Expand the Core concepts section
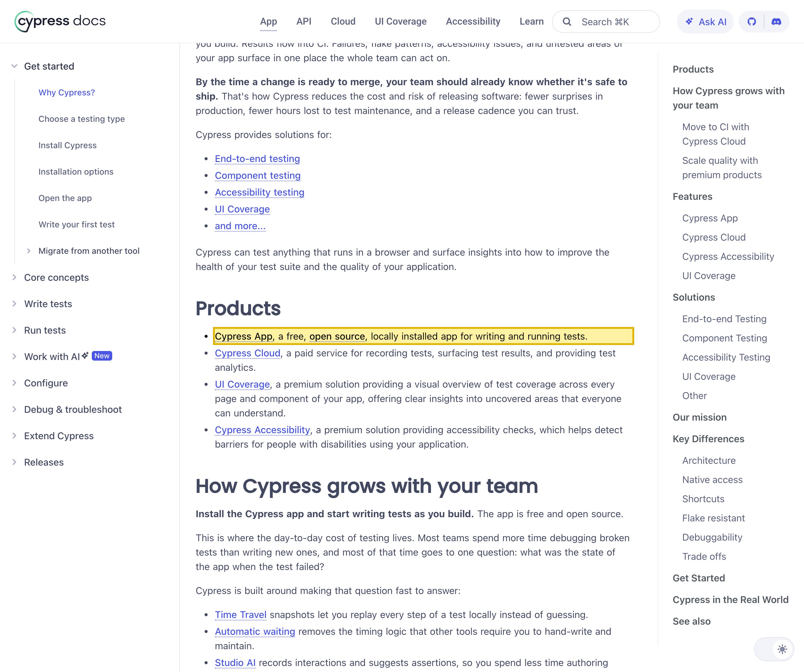 [x=14, y=277]
